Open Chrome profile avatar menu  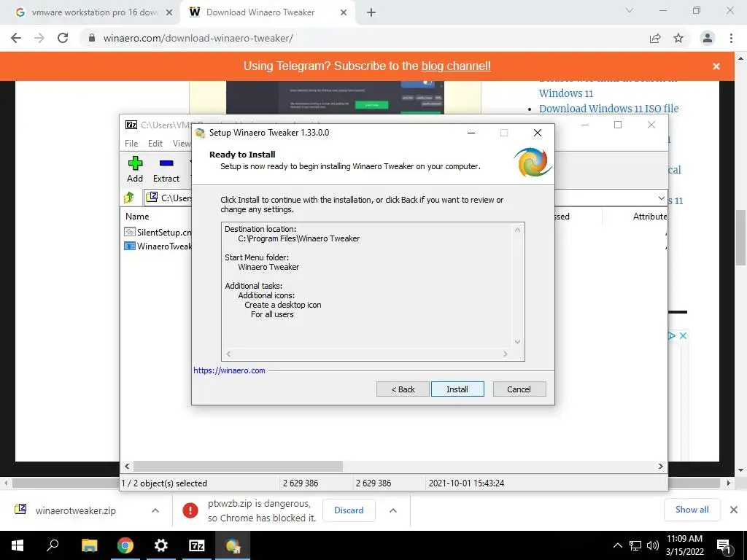708,38
